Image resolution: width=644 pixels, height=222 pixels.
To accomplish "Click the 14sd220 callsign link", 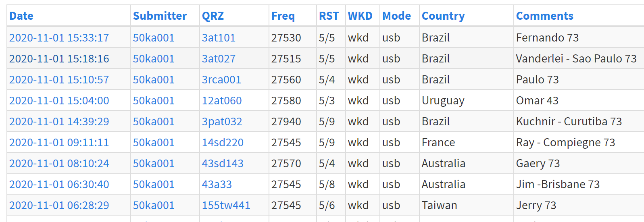I will pyautogui.click(x=223, y=143).
